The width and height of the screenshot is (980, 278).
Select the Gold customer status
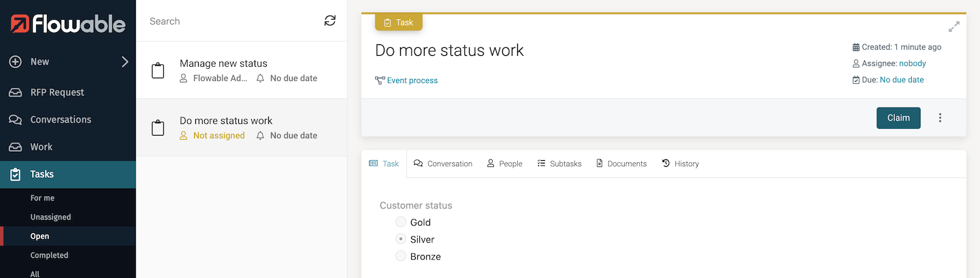(401, 222)
